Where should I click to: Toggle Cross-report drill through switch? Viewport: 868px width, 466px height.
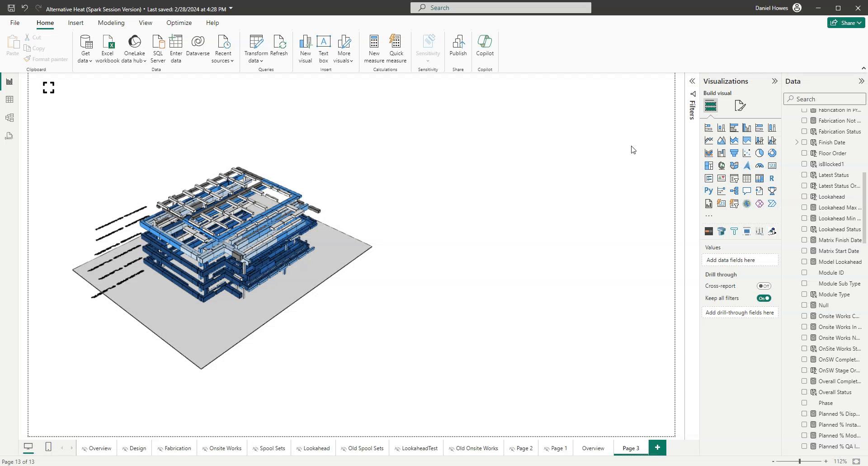point(764,286)
